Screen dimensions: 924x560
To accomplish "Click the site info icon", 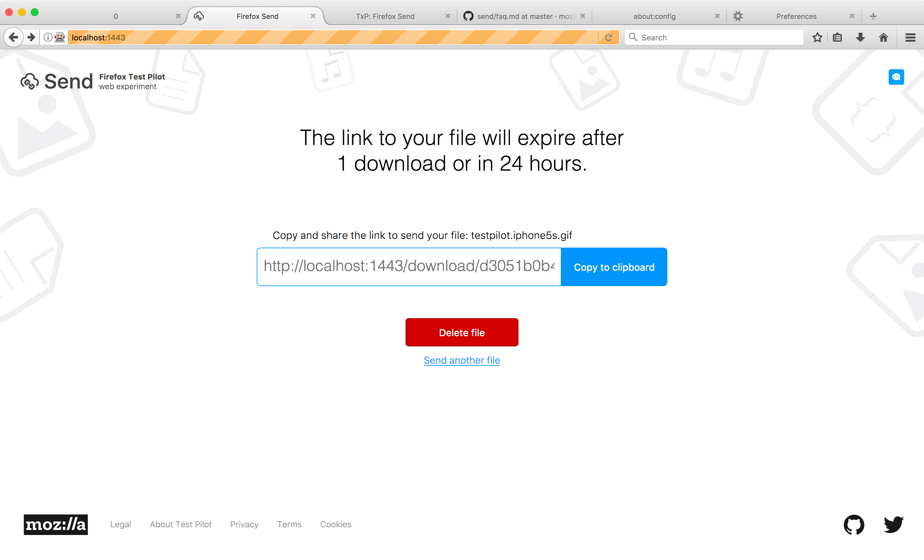I will 47,38.
